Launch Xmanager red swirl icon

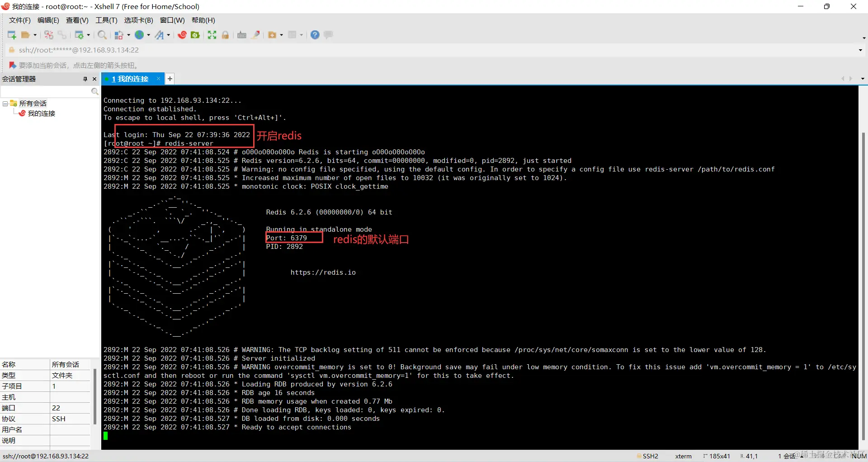coord(182,35)
